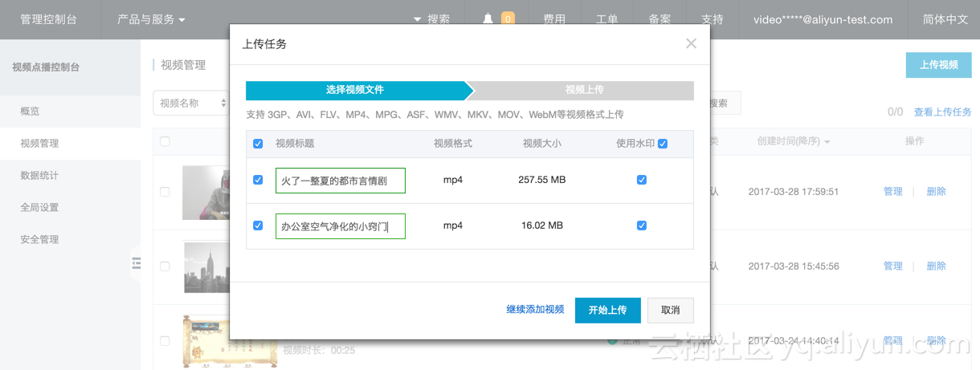Edit title field 火了一整夏的都市言情剧

[341, 181]
